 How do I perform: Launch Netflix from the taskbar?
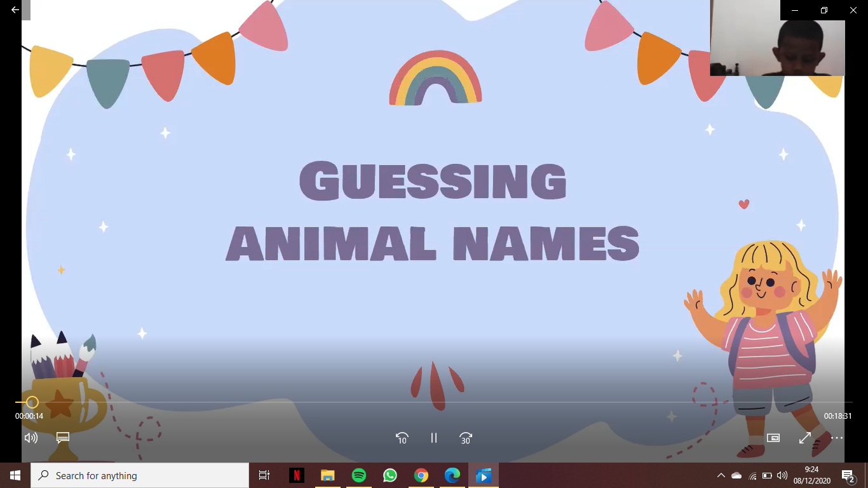[x=296, y=475]
